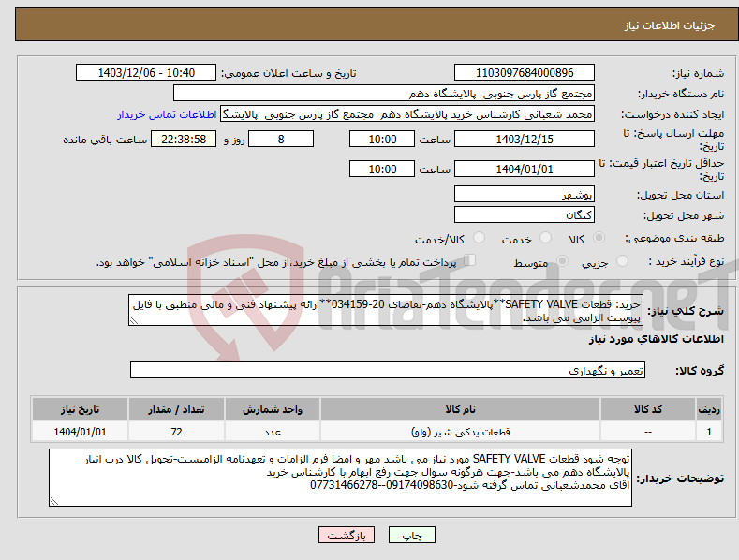Screen dimensions: 739x560
Task: Click the توضیحات خریدار label
Action: (680, 479)
